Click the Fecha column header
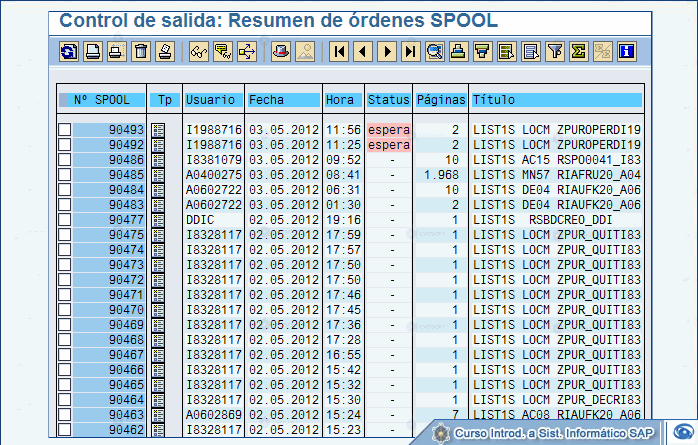Viewport: 698px width, 445px height. [284, 100]
